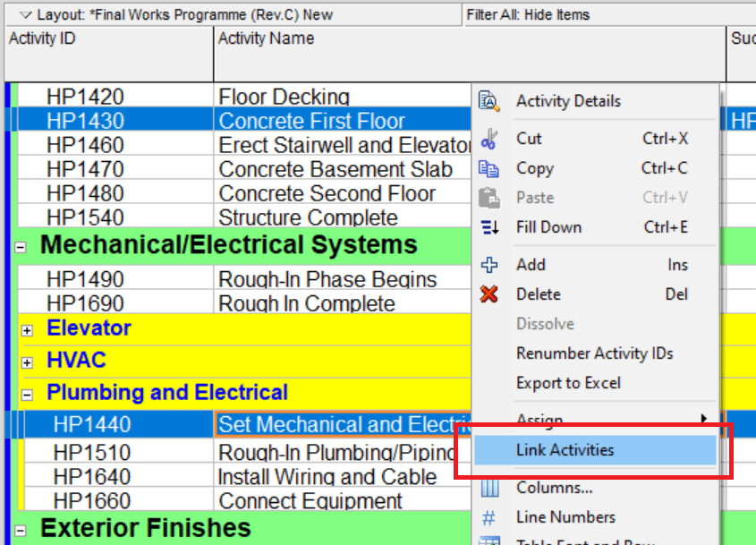Choose Cut in the context menu
Screen dimensions: 756x545
click(x=596, y=139)
